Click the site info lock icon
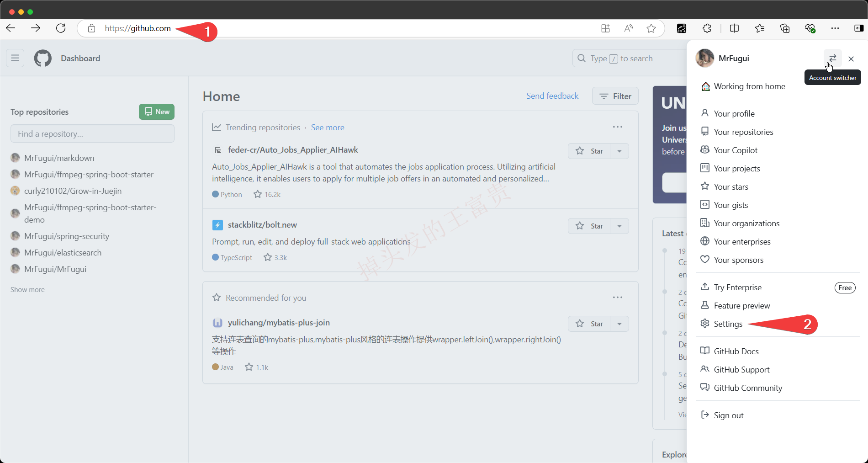 tap(91, 28)
